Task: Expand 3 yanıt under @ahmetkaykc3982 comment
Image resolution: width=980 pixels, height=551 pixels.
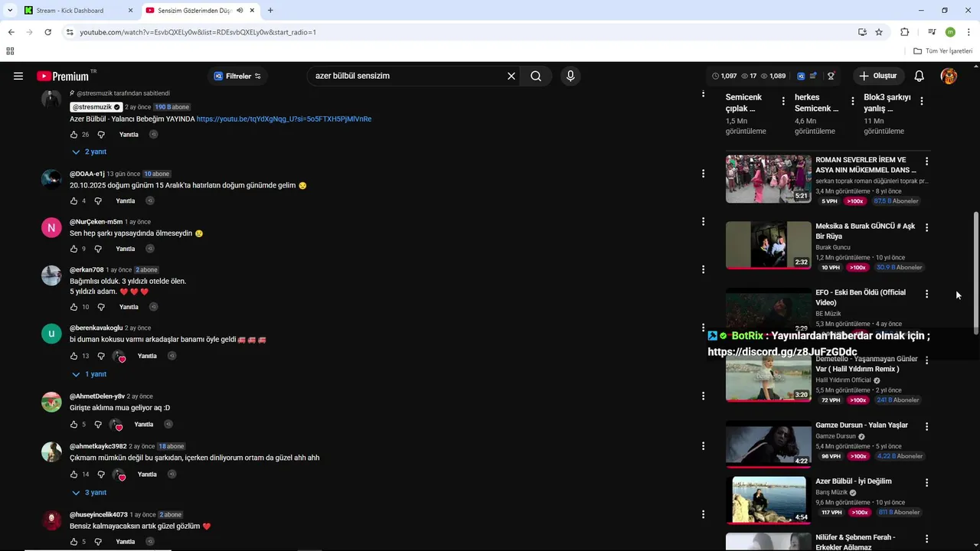Action: (89, 493)
